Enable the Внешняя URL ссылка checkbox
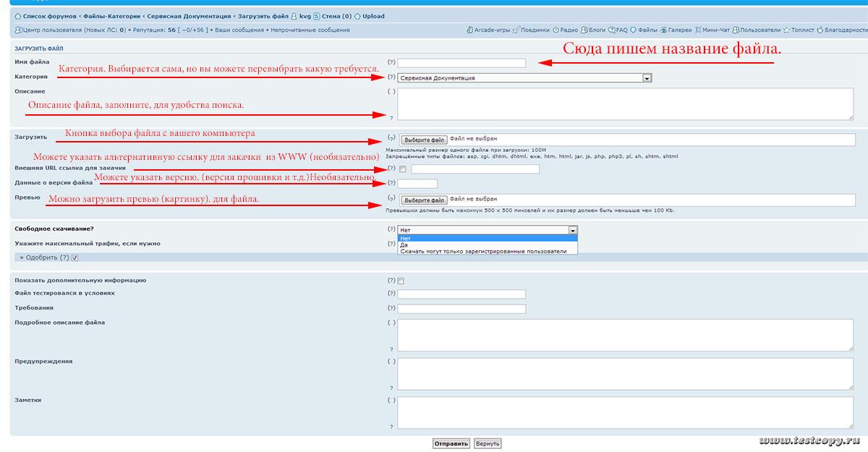Viewport: 868px width, 452px height. pos(403,169)
